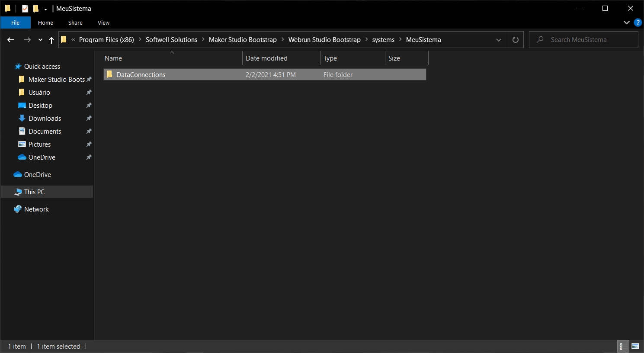Navigate to systems in the breadcrumb
Screen dimensions: 644x353
pyautogui.click(x=383, y=40)
